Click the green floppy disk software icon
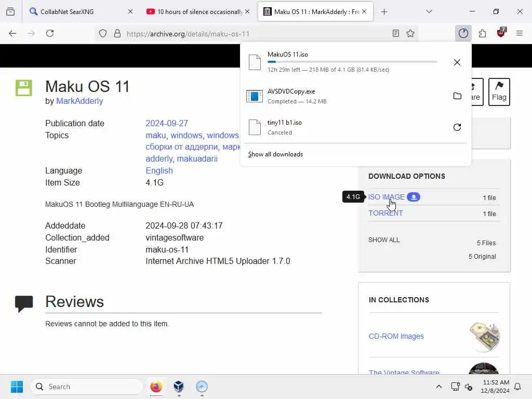 (24, 88)
